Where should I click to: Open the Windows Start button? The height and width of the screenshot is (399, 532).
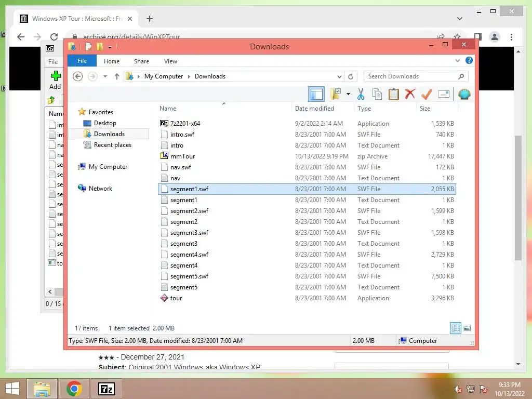point(12,389)
